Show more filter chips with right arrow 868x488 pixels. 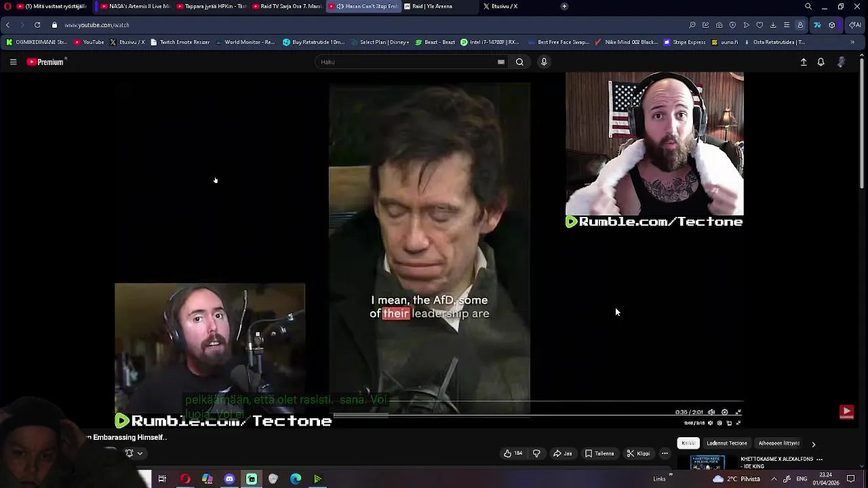click(813, 444)
